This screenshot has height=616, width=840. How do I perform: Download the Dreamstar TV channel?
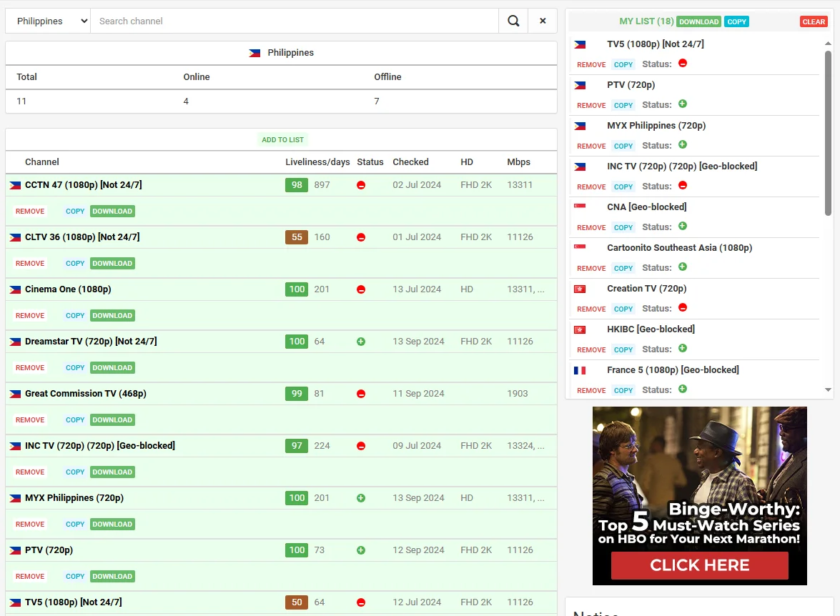(112, 367)
